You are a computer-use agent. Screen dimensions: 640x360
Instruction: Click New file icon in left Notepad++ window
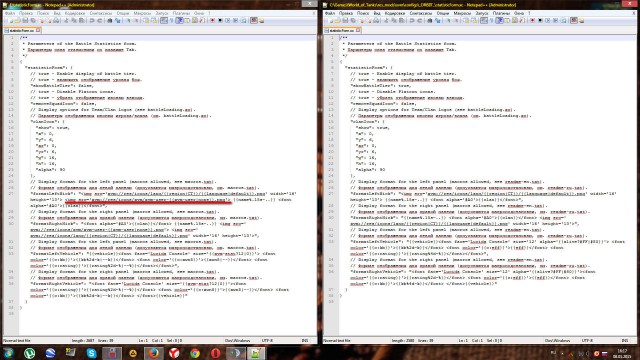pyautogui.click(x=10, y=20)
